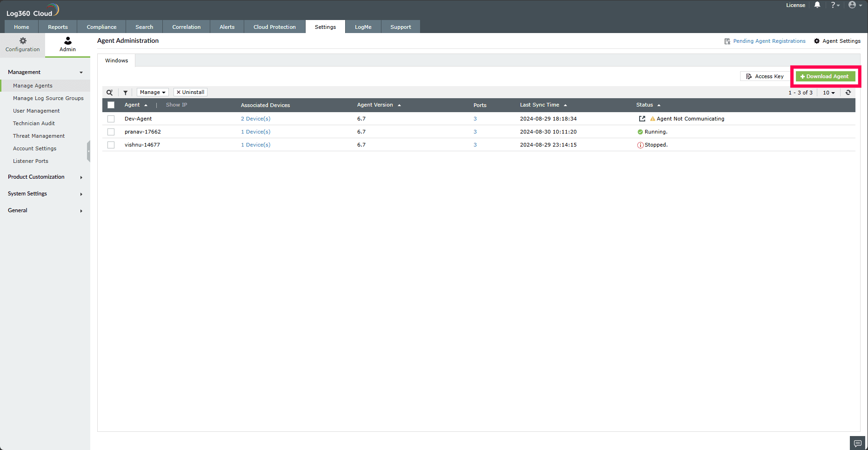
Task: Click the search icon above agent table
Action: [x=110, y=93]
